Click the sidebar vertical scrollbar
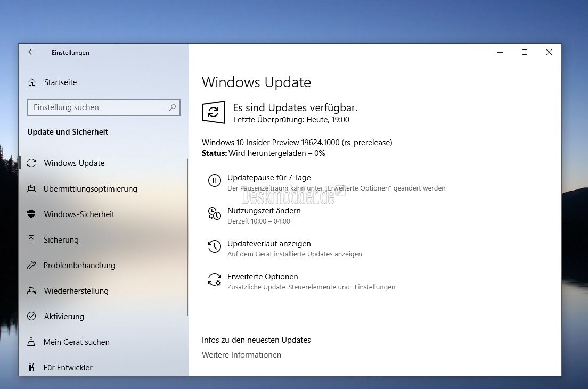The height and width of the screenshot is (389, 588). [x=187, y=237]
